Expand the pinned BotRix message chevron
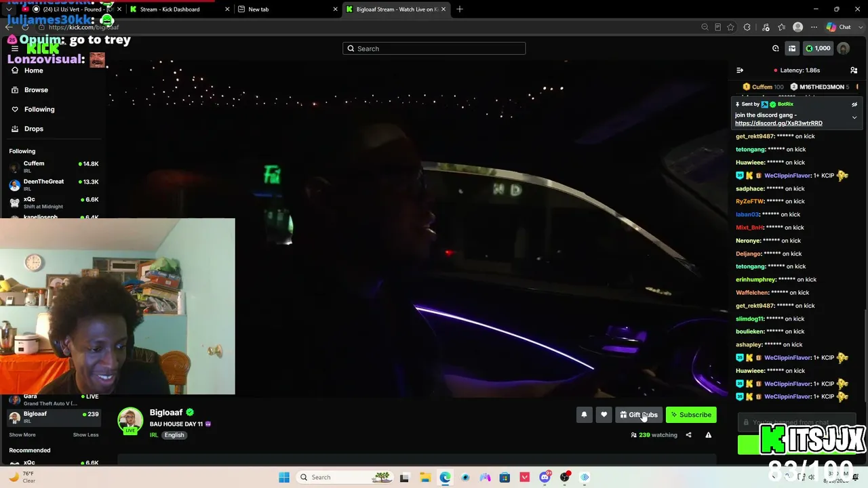 pyautogui.click(x=854, y=117)
